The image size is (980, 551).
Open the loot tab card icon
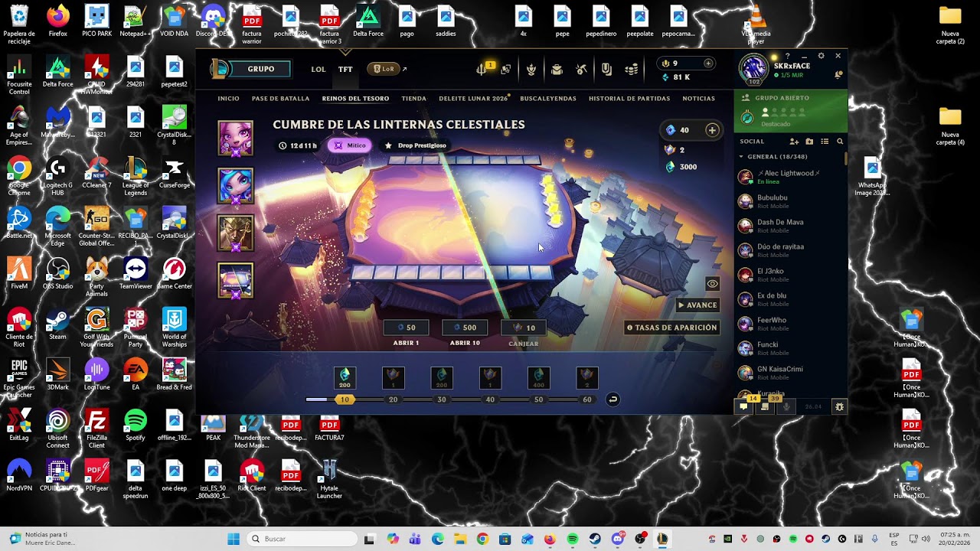(606, 70)
